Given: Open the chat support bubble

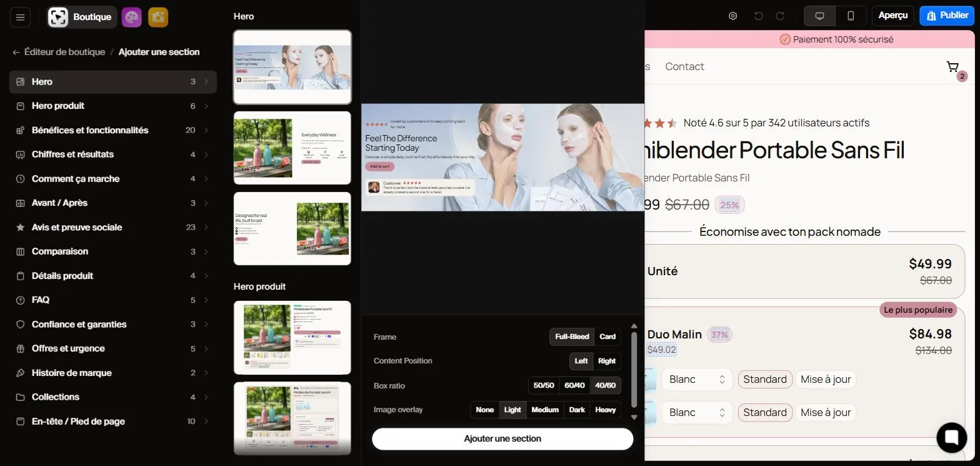Looking at the screenshot, I should point(952,437).
